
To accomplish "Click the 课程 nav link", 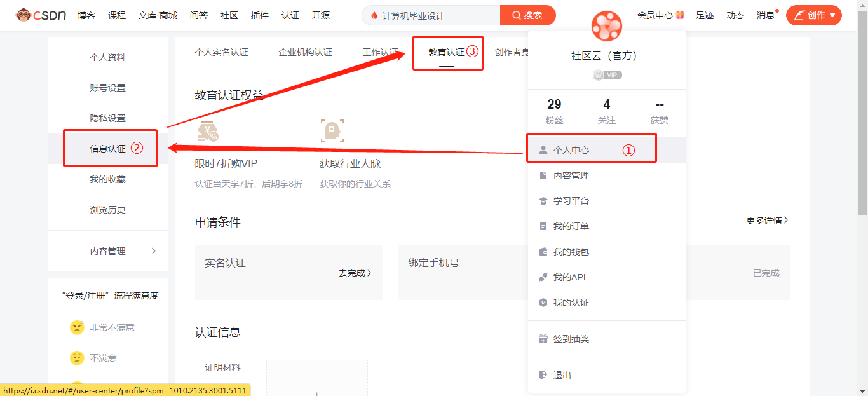I will (117, 15).
